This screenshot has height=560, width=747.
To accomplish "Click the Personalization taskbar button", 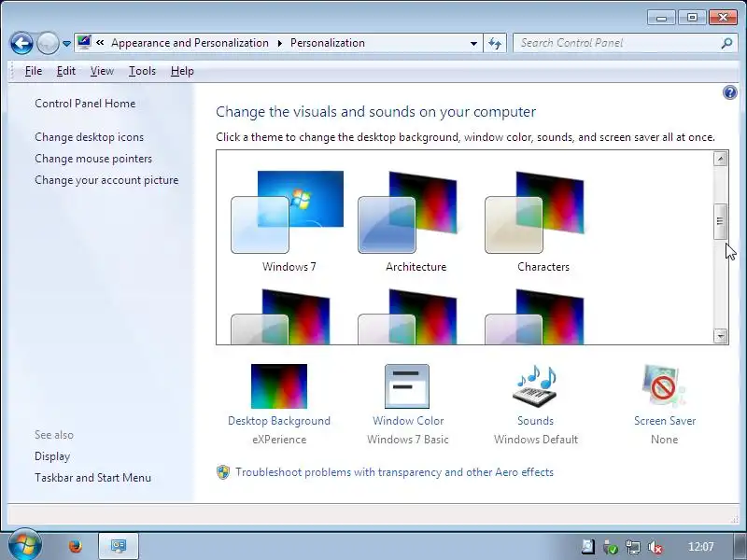I will [x=119, y=546].
